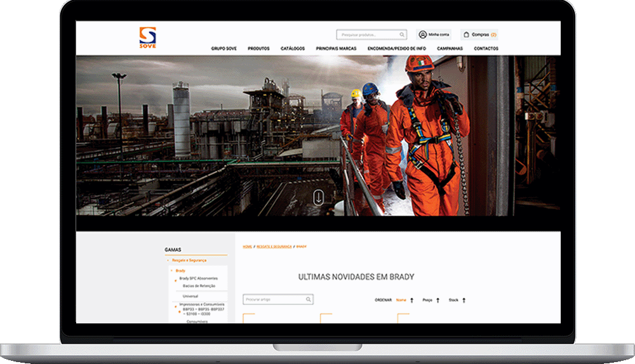Open the Produtos menu

click(258, 49)
